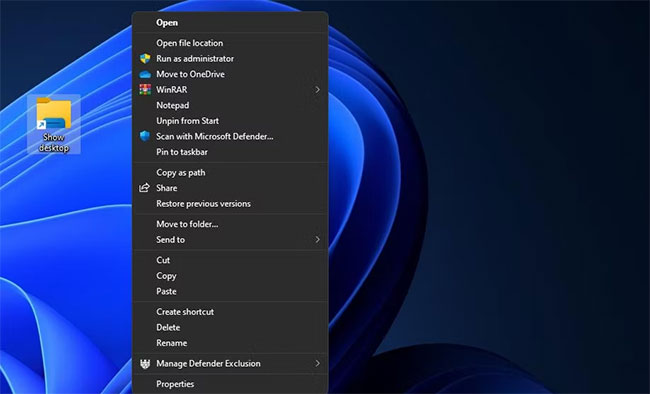Viewport: 650px width, 394px height.
Task: Open Manage Defender Exclusion entry
Action: coord(230,364)
